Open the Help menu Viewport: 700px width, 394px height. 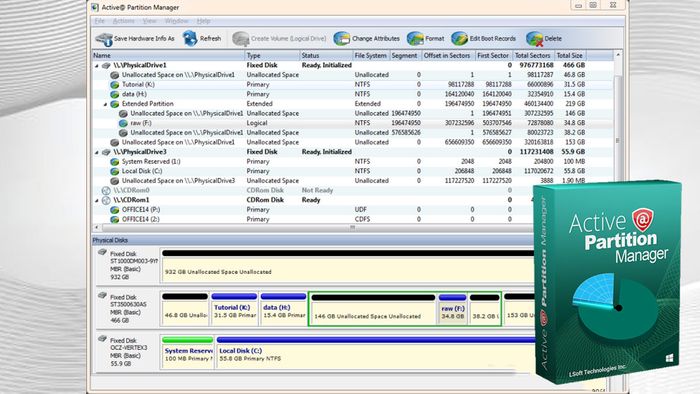click(x=204, y=21)
